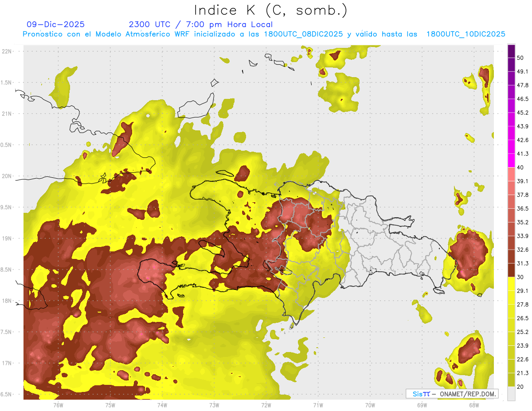Click the colorbar label '41.3'

[523, 154]
